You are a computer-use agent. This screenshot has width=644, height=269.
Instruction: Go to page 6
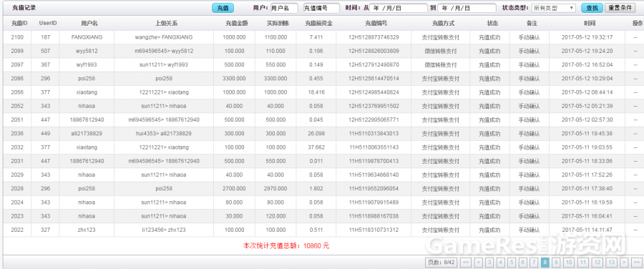pos(523,263)
